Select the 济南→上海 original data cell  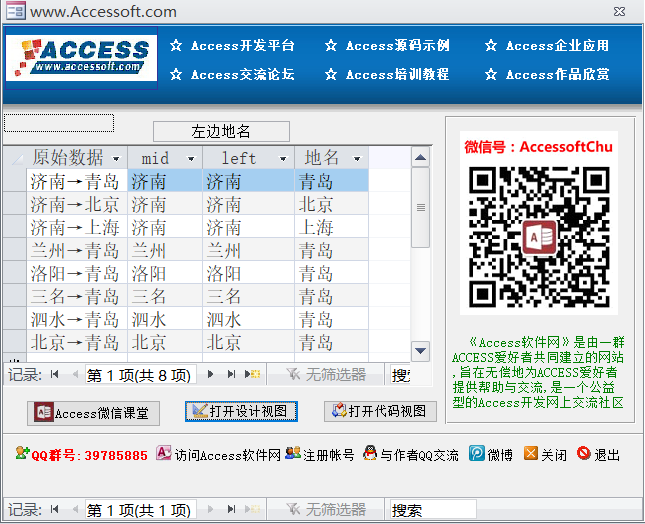(77, 227)
